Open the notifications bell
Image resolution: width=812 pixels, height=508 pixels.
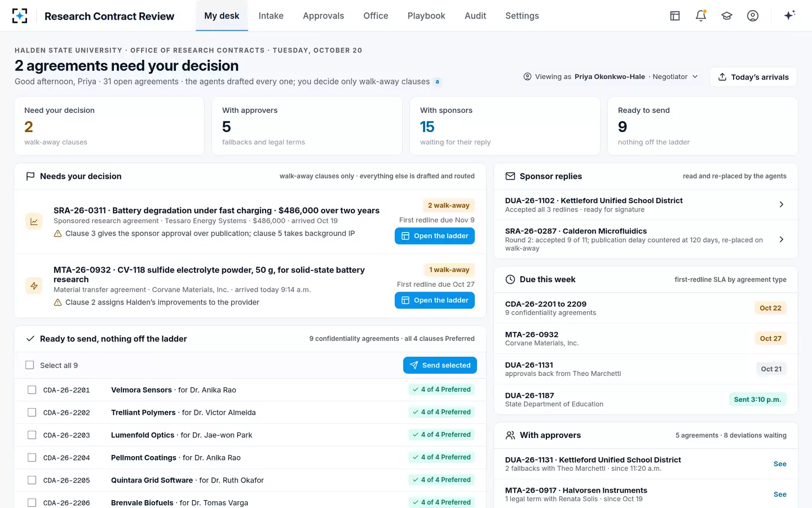(701, 16)
